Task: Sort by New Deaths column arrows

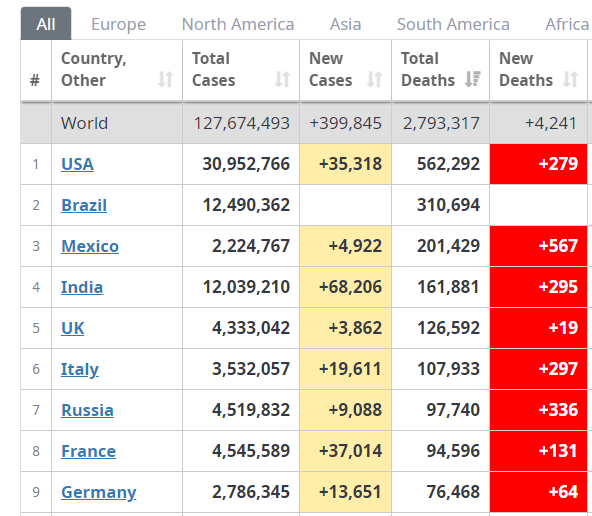Action: point(570,80)
